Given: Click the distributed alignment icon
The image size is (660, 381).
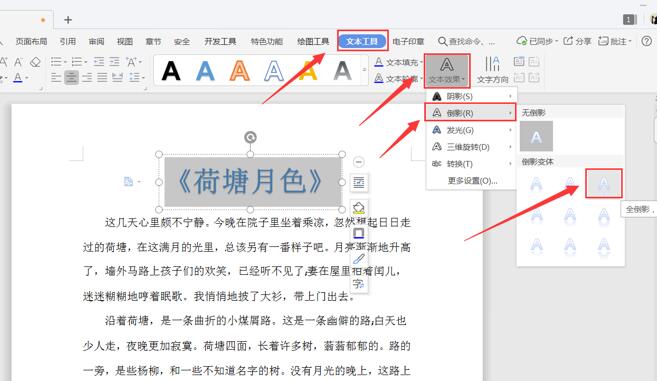Looking at the screenshot, I should pyautogui.click(x=117, y=77).
